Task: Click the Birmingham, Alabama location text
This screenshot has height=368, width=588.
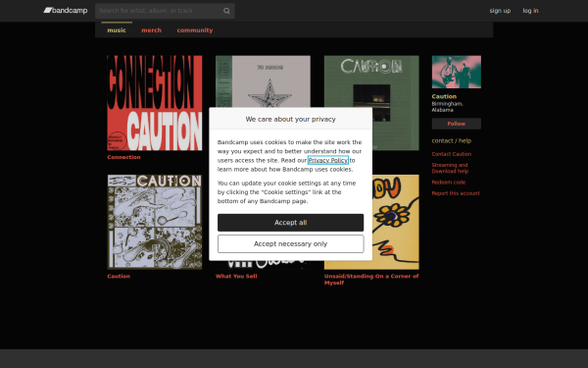Action: tap(448, 107)
